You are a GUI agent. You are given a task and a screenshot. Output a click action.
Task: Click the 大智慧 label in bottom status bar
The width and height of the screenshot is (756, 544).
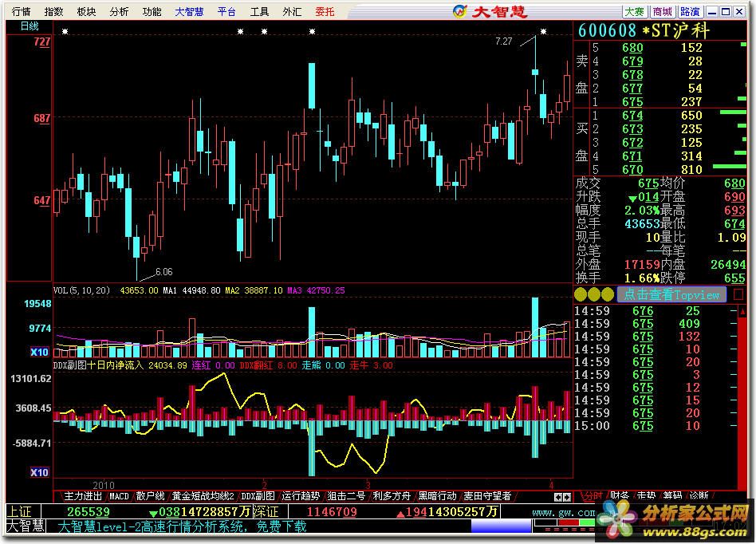click(x=26, y=526)
